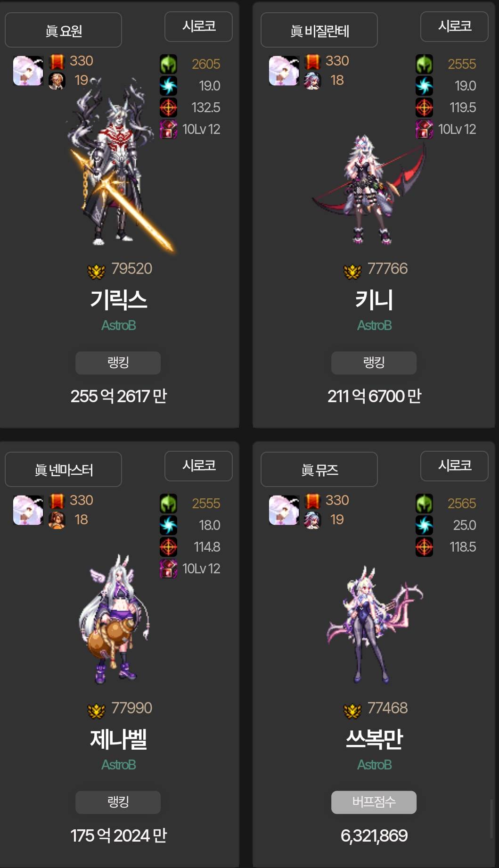Click the red crosshair icon on 제나벨 card

tap(168, 547)
